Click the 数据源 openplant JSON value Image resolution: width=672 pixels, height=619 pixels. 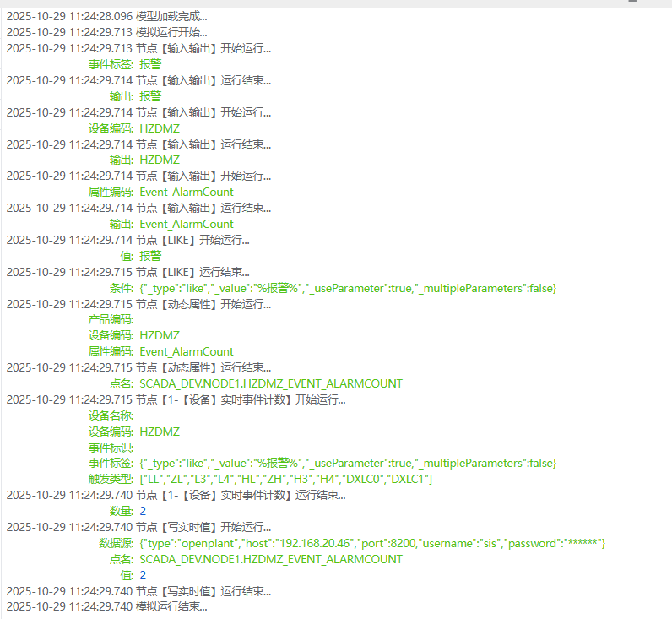pos(372,543)
